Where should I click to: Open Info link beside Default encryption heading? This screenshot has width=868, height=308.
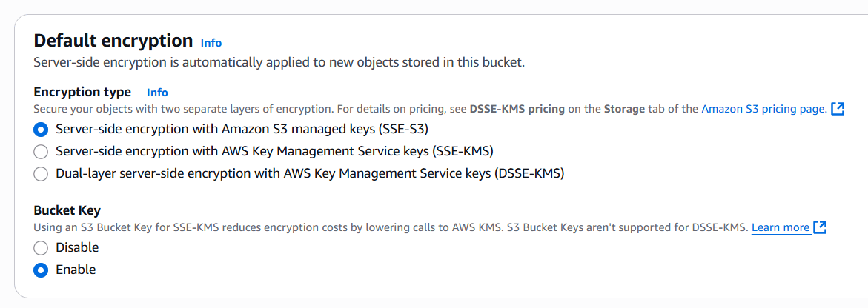click(211, 43)
